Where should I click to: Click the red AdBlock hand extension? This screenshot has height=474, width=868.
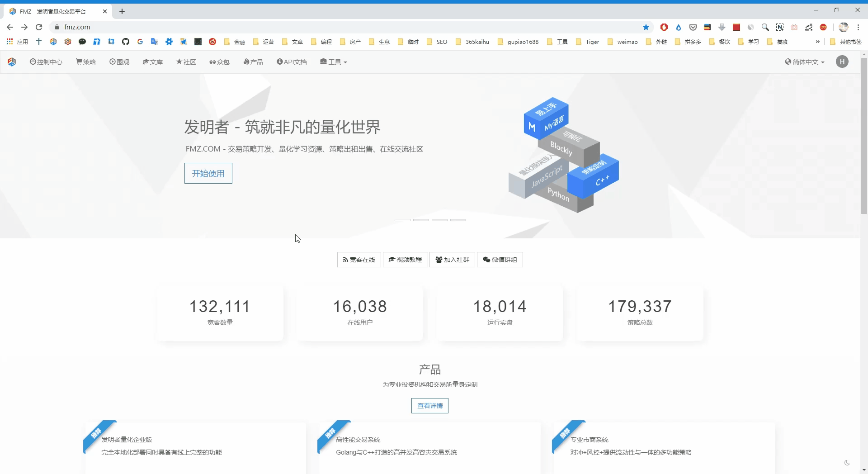point(664,27)
